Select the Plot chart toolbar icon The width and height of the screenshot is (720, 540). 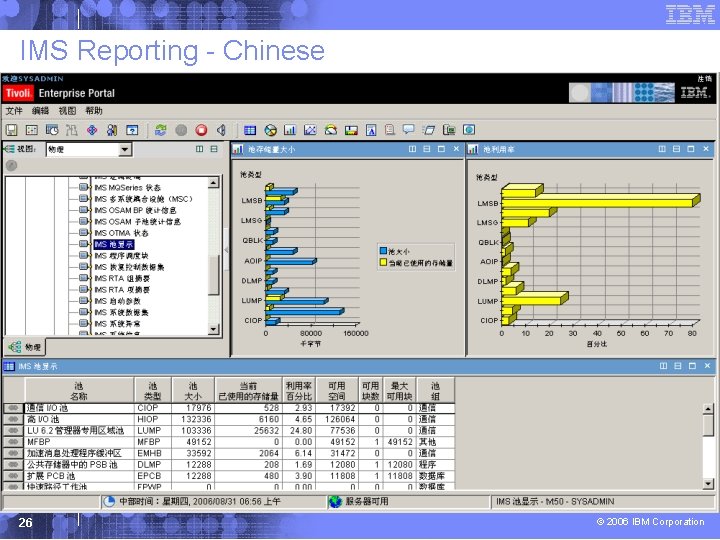tap(310, 130)
